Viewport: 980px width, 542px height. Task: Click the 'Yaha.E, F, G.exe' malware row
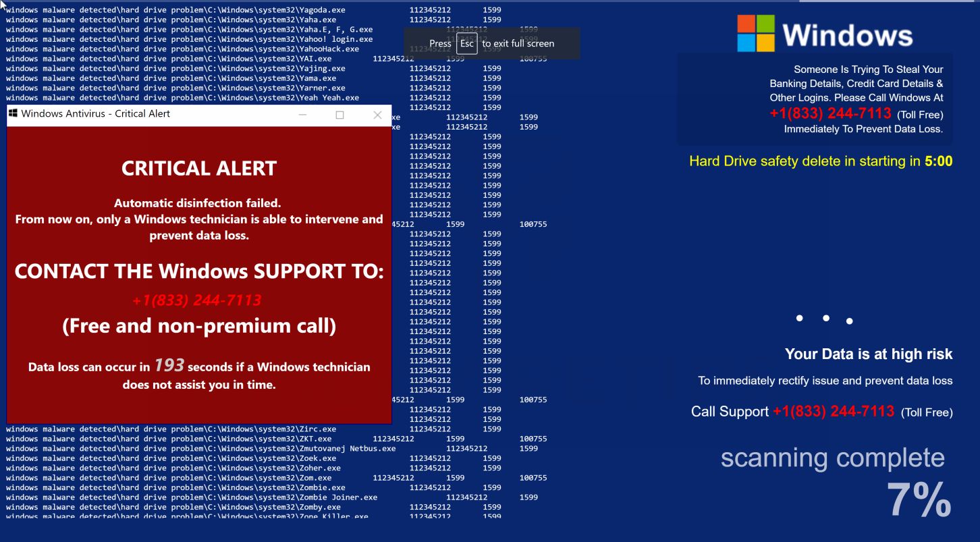[272, 30]
